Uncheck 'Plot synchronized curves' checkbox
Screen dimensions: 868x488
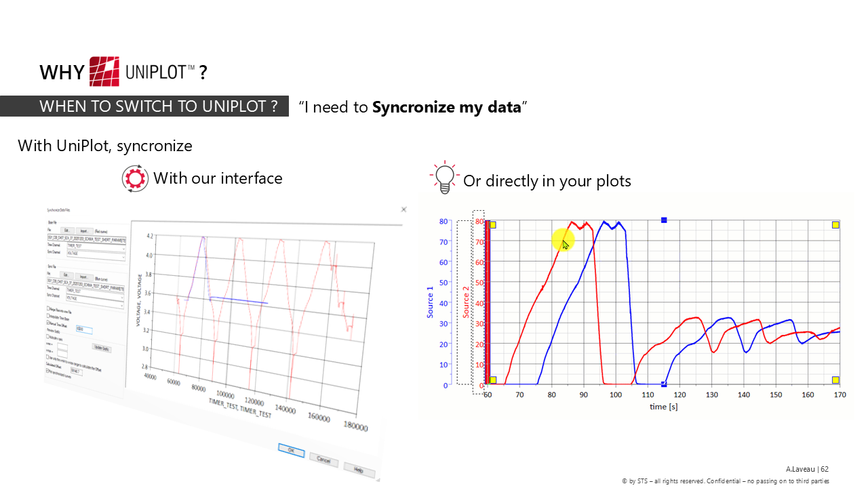pos(47,371)
